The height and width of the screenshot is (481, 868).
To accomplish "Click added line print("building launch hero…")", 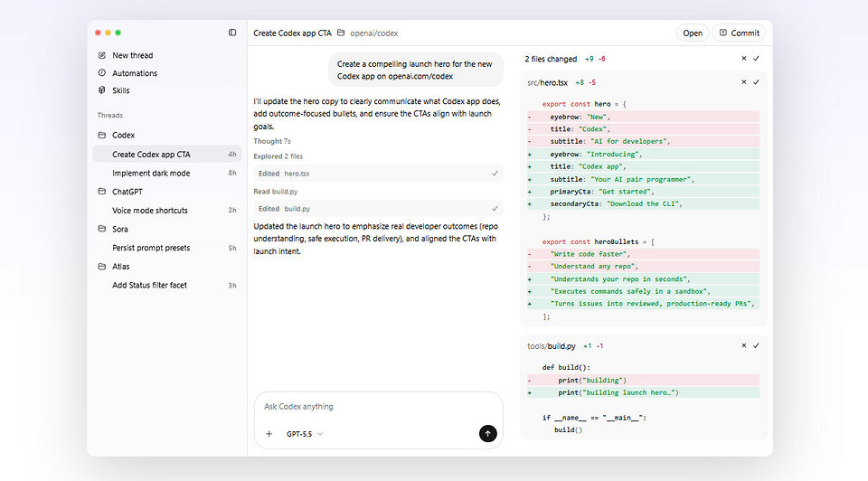I will point(643,392).
